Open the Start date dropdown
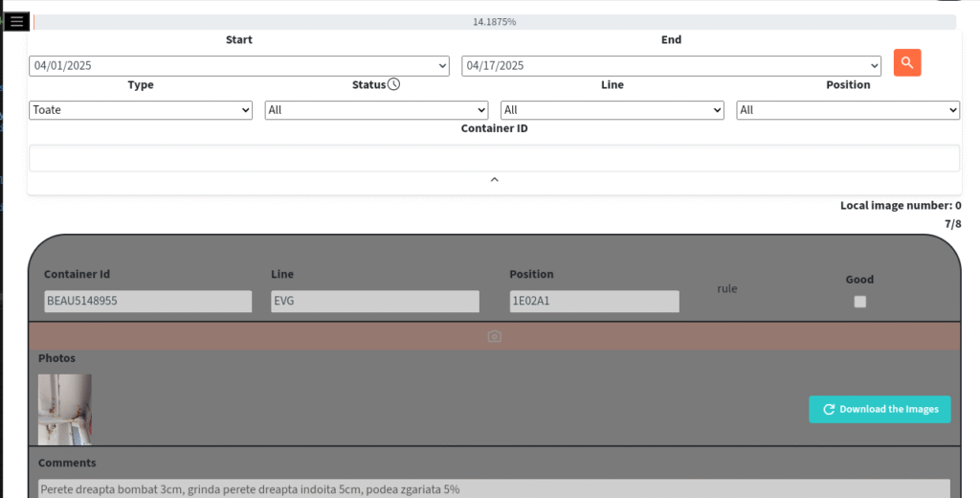This screenshot has width=980, height=498. pos(238,66)
